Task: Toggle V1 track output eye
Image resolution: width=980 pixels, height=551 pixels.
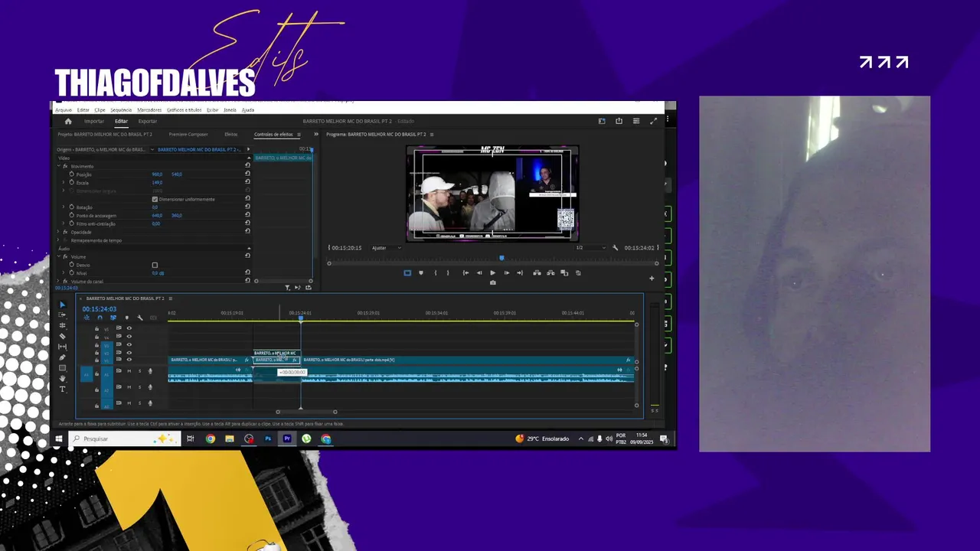Action: [x=129, y=359]
